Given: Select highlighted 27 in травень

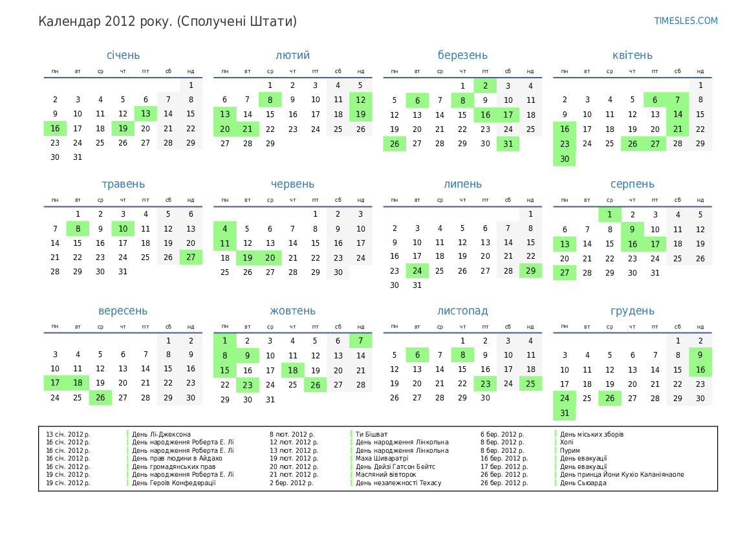Looking at the screenshot, I should [191, 257].
